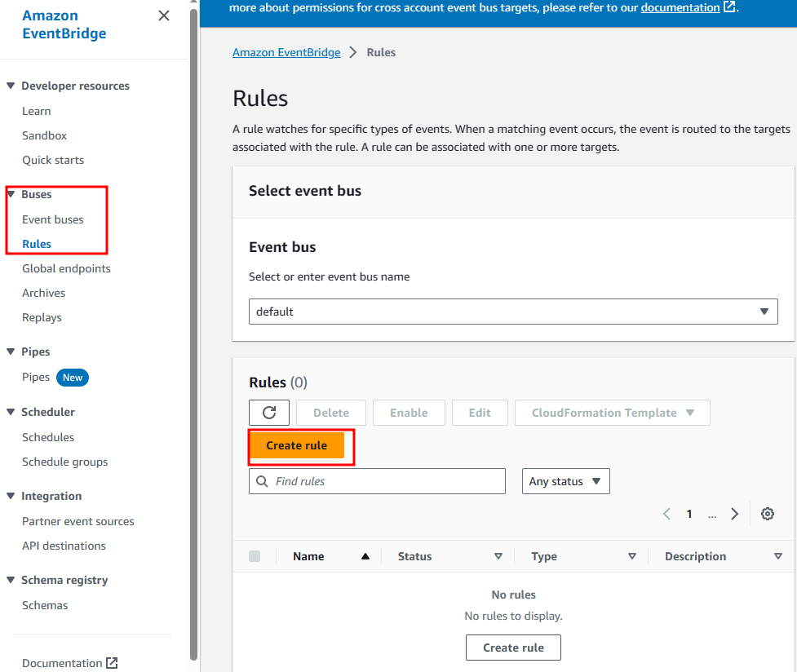Select page 1 in the pagination

689,514
